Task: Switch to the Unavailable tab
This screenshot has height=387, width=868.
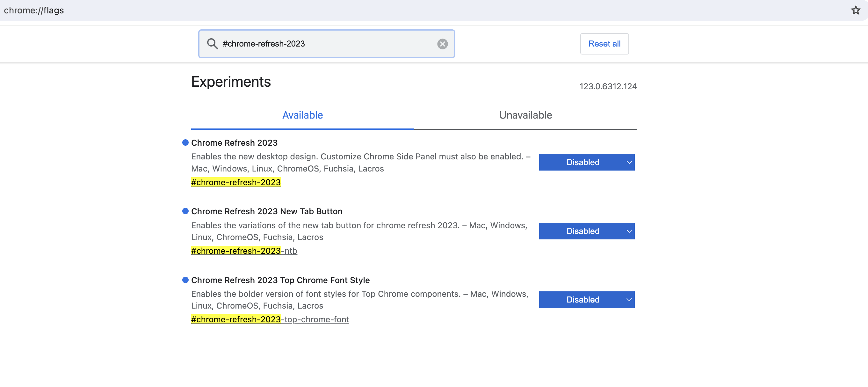Action: coord(525,115)
